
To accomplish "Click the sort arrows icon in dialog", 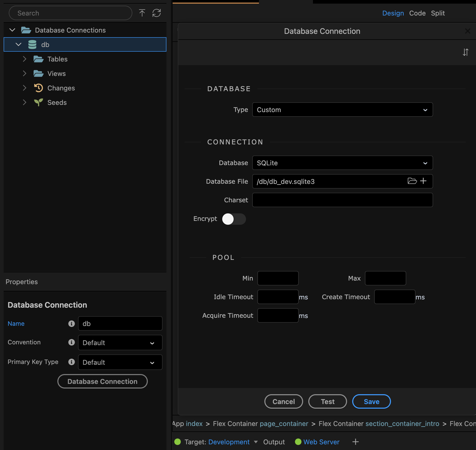I will 465,52.
